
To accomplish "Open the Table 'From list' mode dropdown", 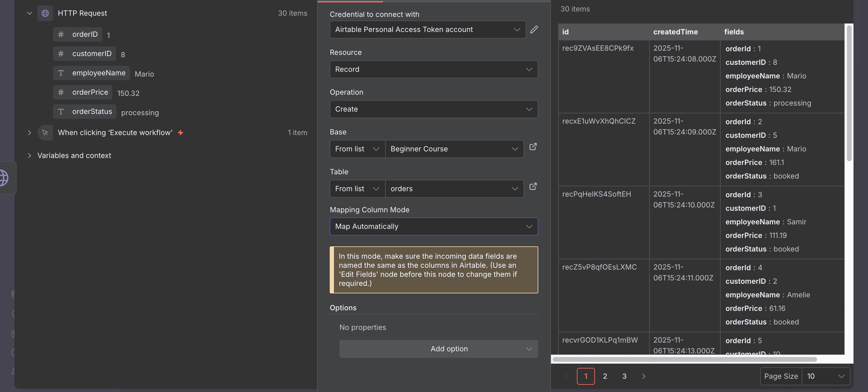I will pyautogui.click(x=357, y=189).
